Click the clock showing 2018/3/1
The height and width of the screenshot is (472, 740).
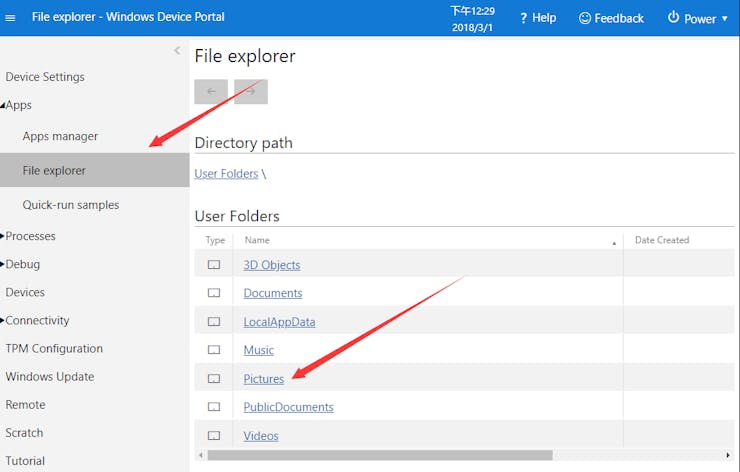click(x=472, y=19)
